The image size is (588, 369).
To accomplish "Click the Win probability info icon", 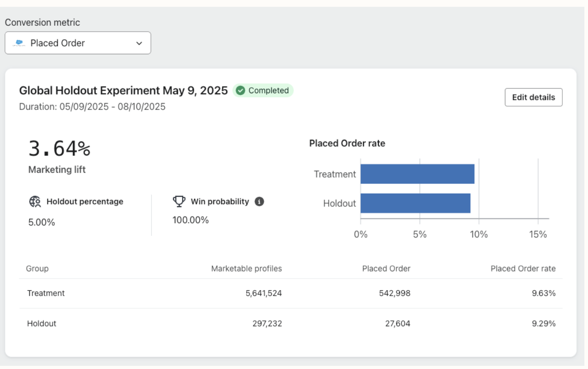I will coord(259,202).
